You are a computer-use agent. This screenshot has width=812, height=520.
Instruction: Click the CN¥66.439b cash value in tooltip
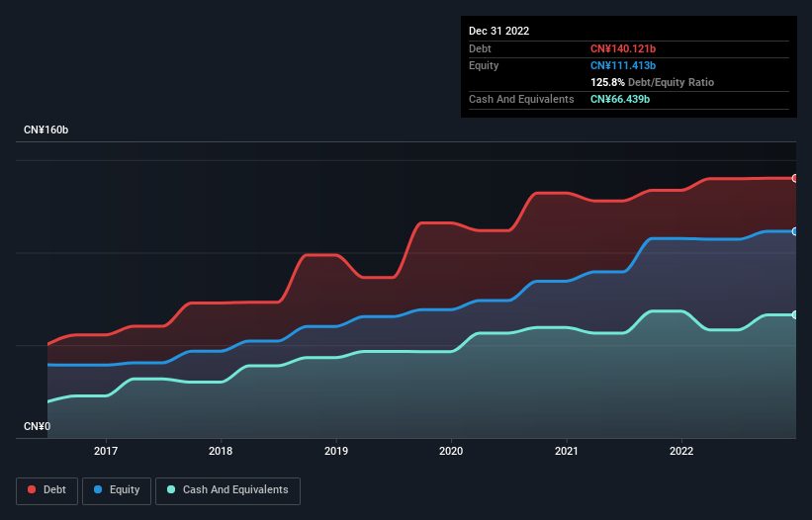(x=620, y=99)
